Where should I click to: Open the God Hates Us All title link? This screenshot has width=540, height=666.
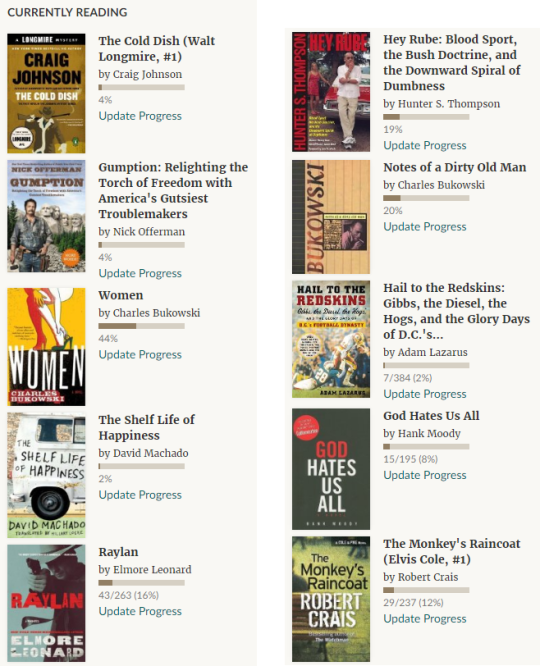click(x=431, y=416)
